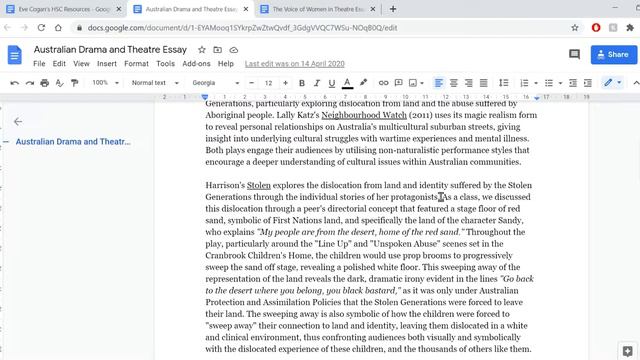The image size is (640, 360).
Task: Open the highlight colour pen
Action: pos(363,83)
